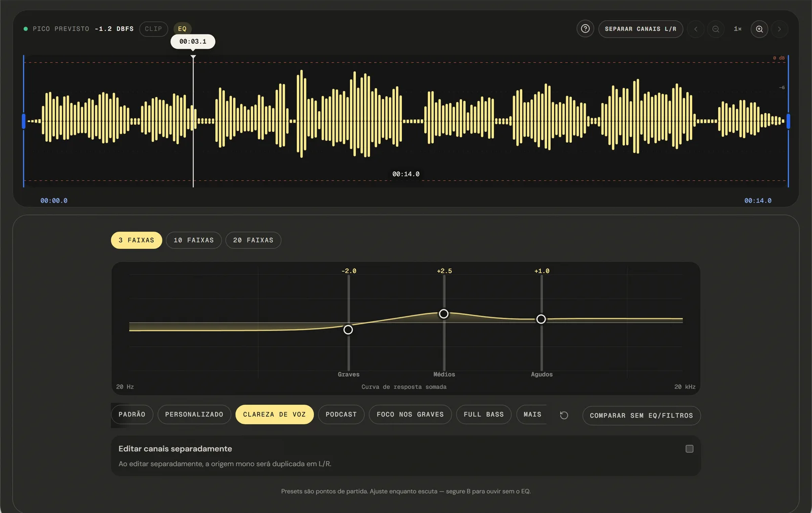
Task: Click the right blue trim handle
Action: (788, 121)
